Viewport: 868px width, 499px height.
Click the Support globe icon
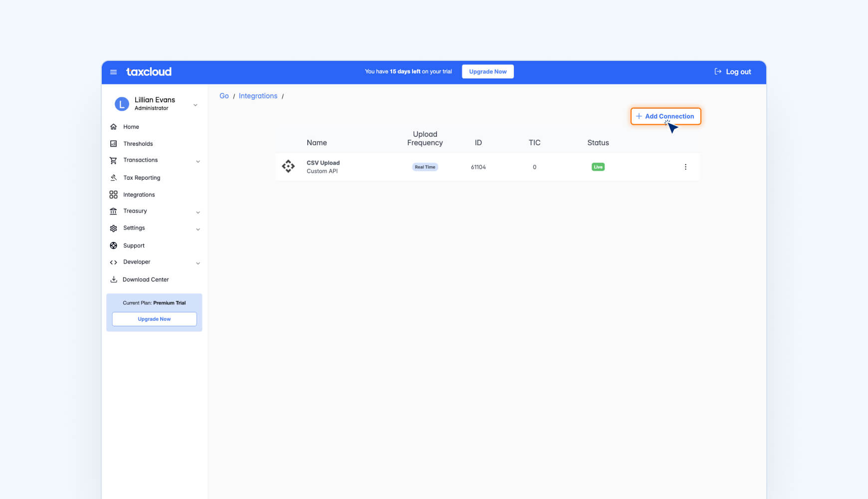click(x=114, y=245)
